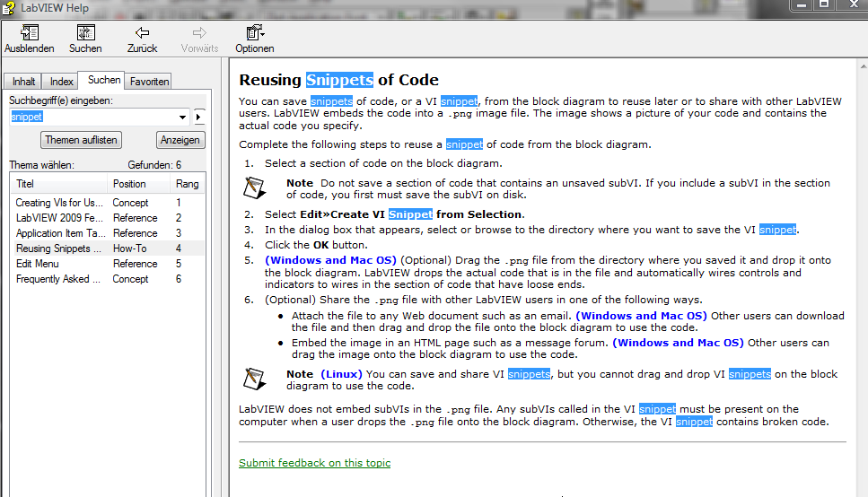The width and height of the screenshot is (868, 497).
Task: Open the search term dropdown arrow
Action: pyautogui.click(x=182, y=117)
